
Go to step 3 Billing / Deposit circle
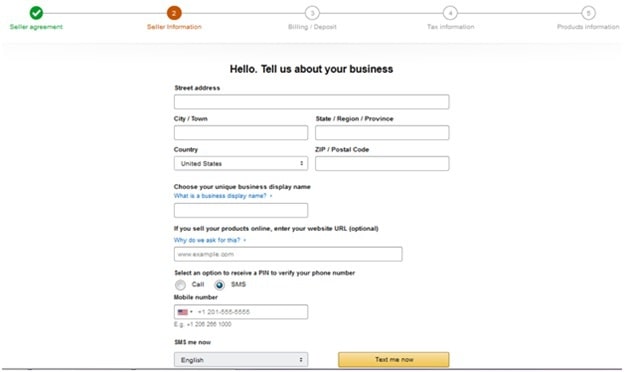tap(312, 13)
